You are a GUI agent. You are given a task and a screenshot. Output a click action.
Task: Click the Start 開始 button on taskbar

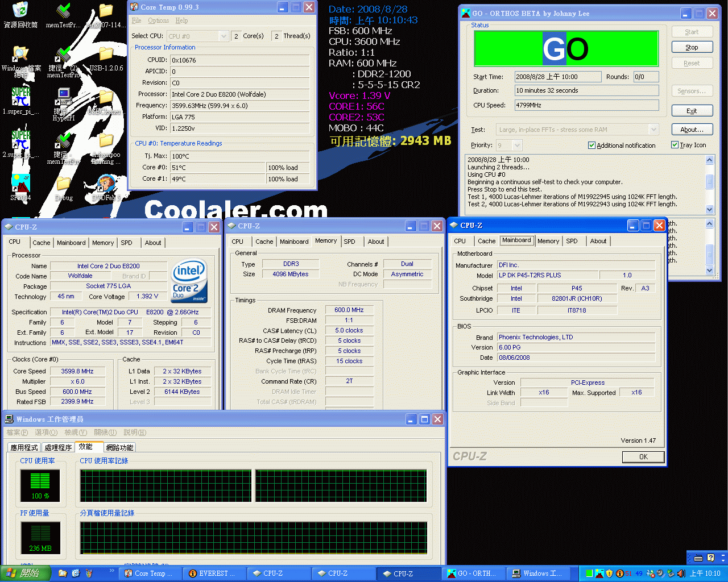point(26,573)
